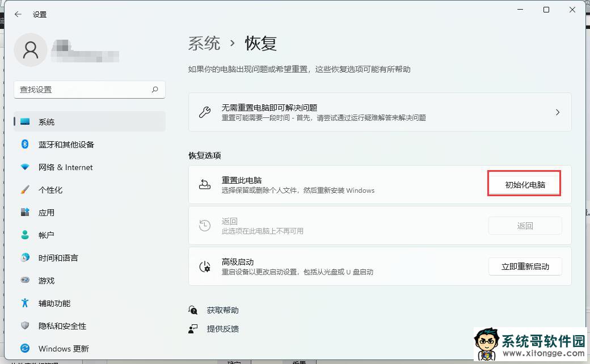Screen dimensions: 590x364
Task: Click the 查找设置 search field
Action: point(90,90)
